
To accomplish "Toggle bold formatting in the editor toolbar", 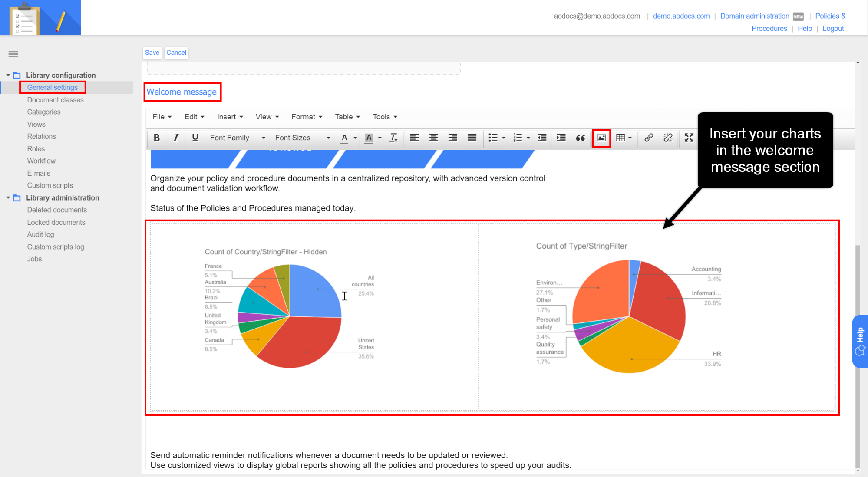I will point(157,138).
